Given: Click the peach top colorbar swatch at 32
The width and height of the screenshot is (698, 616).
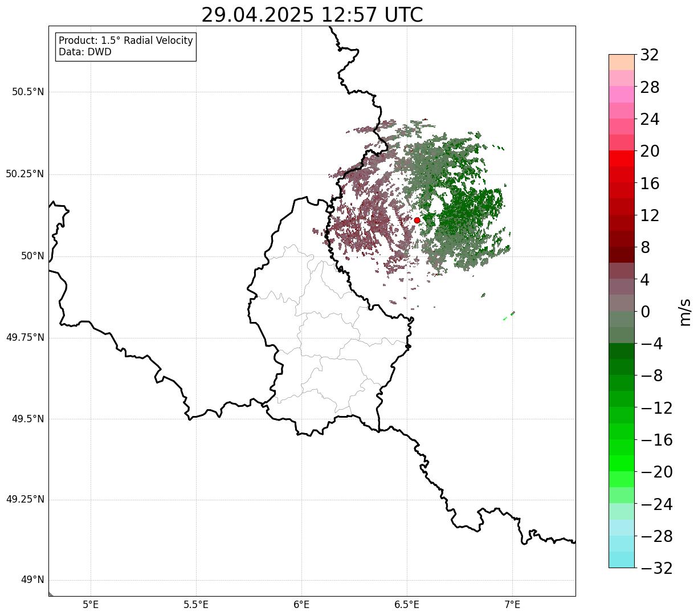Looking at the screenshot, I should point(622,62).
